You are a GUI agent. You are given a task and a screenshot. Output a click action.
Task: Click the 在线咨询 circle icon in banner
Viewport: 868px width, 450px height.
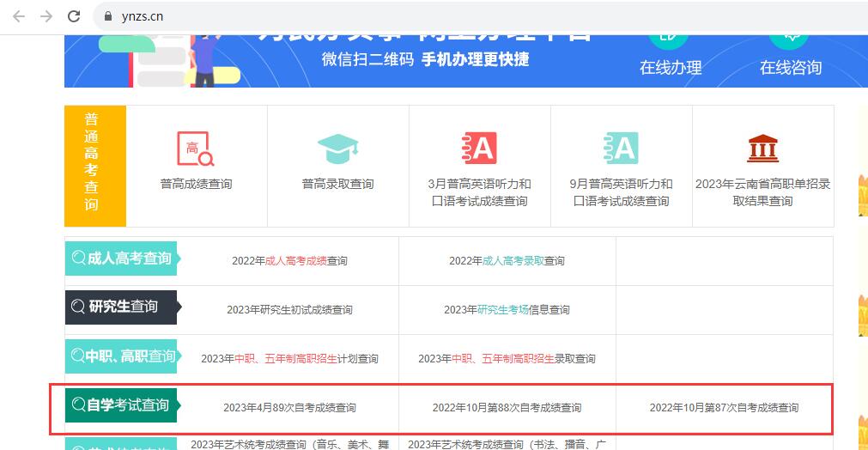click(x=790, y=34)
